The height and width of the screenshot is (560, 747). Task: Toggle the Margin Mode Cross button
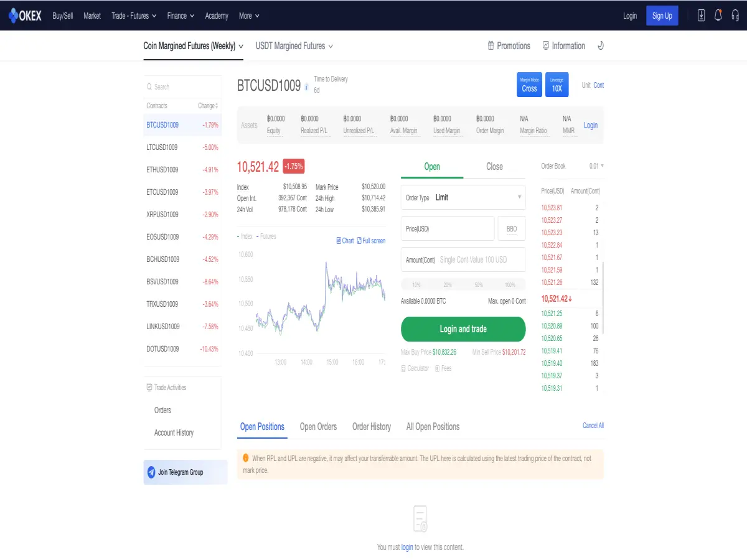[x=529, y=85]
